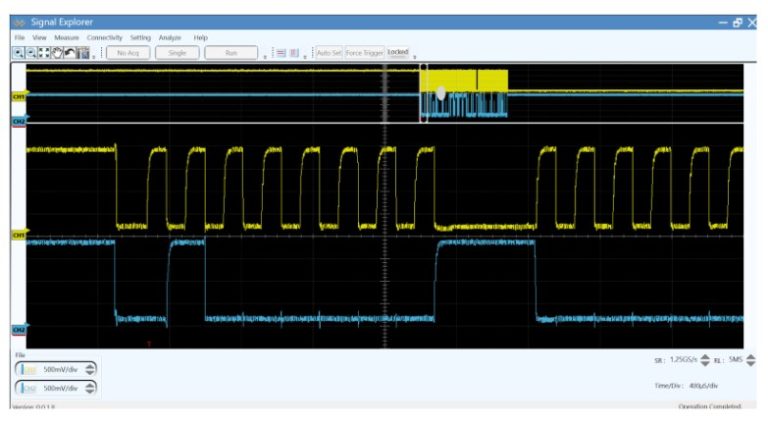
Task: Toggle the CH1 channel button
Action: (x=27, y=369)
